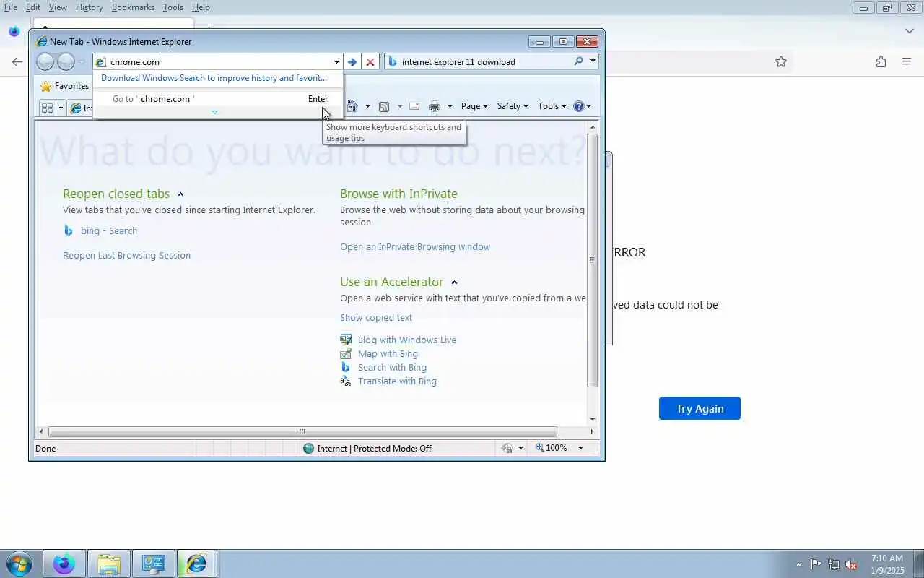Click the Read Mail envelope icon
This screenshot has height=578, width=924.
point(414,106)
